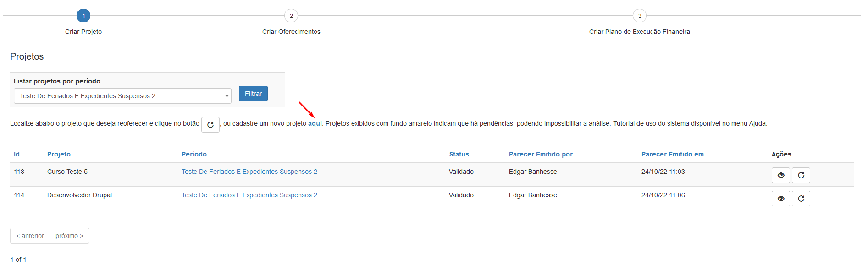Sort by Parecer Emitido por column
Screen dimensions: 868x267
point(541,154)
